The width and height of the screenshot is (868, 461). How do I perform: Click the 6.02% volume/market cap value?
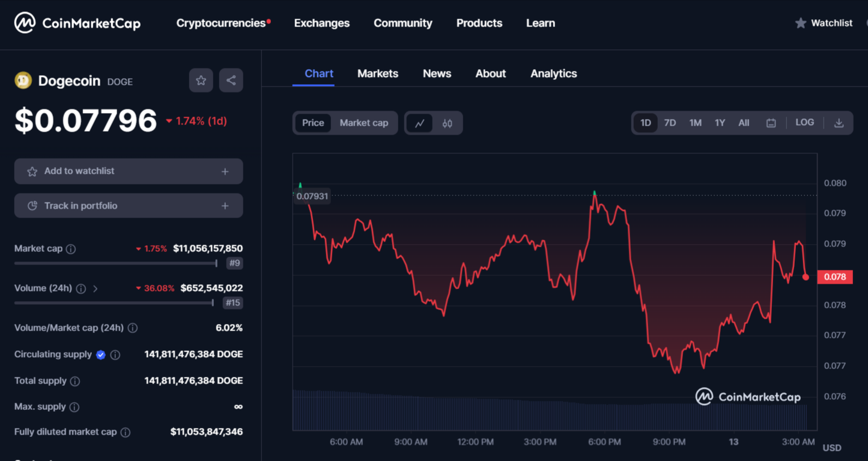click(x=229, y=328)
